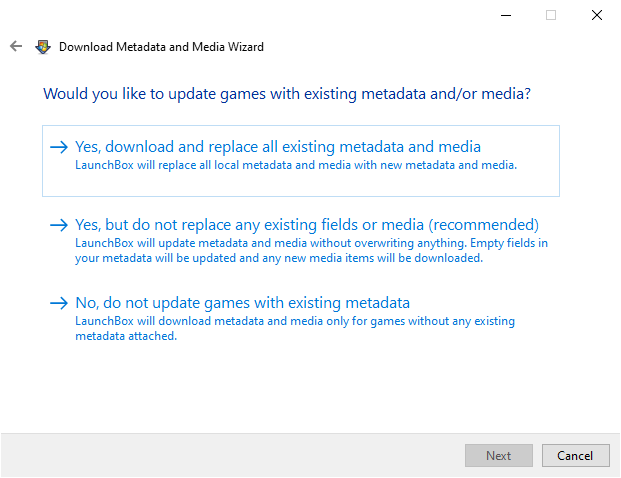This screenshot has height=478, width=621.
Task: Pick No, do not update games with existing metadata
Action: click(242, 303)
